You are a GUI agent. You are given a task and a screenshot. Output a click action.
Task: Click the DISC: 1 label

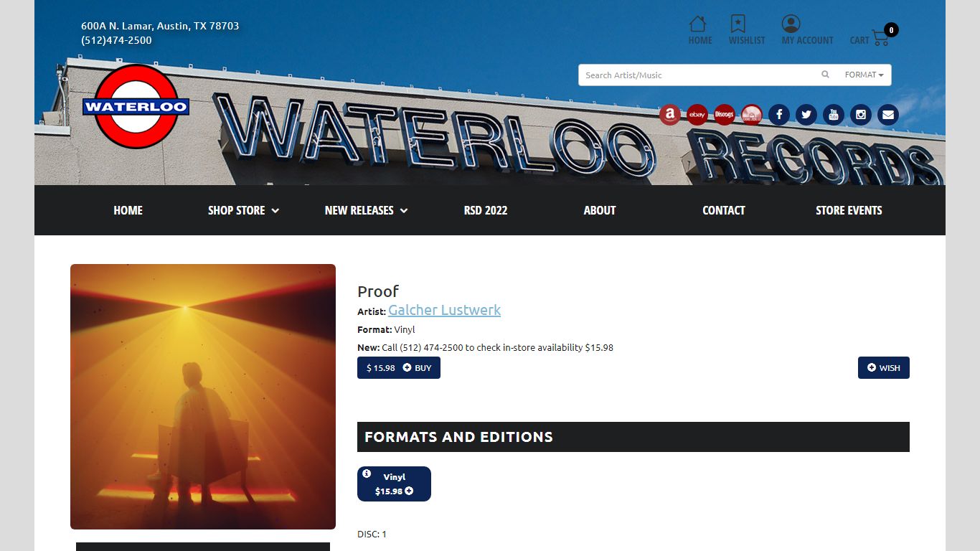372,534
